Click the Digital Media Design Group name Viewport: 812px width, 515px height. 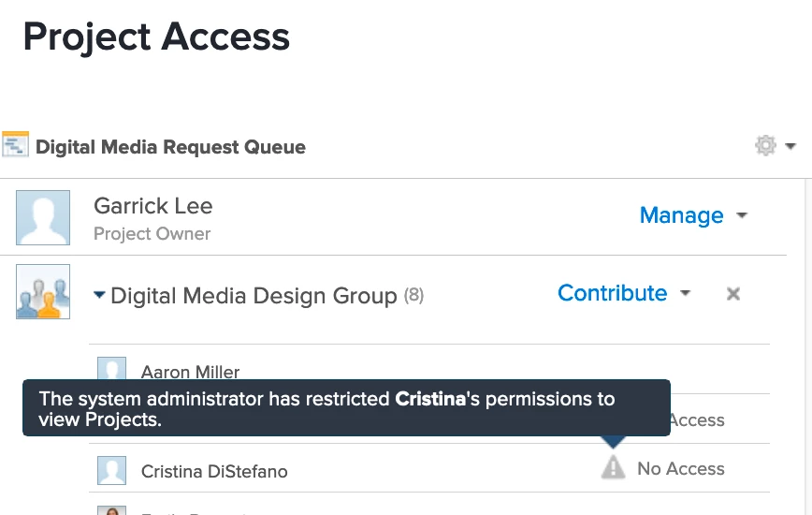pyautogui.click(x=254, y=296)
